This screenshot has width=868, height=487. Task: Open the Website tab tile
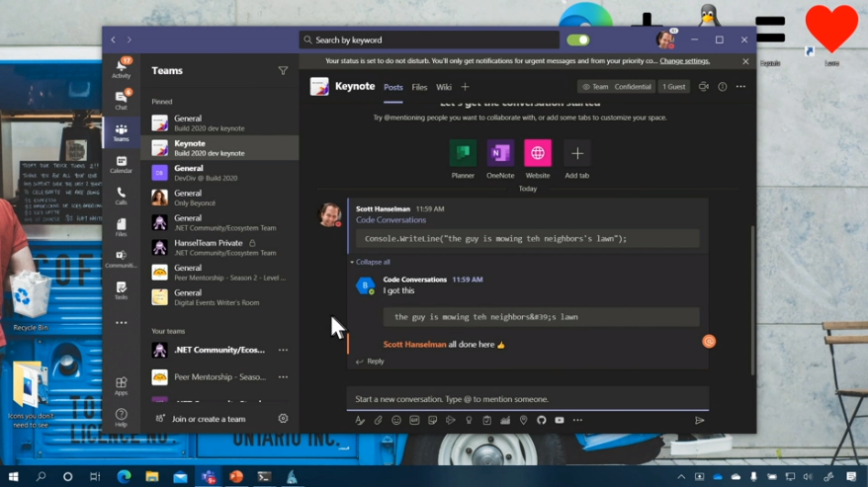pyautogui.click(x=538, y=159)
